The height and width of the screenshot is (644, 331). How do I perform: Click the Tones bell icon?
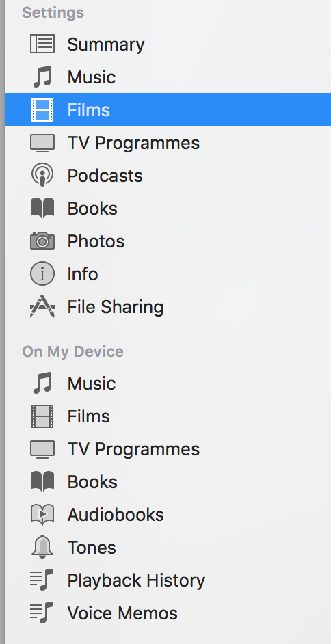tap(42, 547)
